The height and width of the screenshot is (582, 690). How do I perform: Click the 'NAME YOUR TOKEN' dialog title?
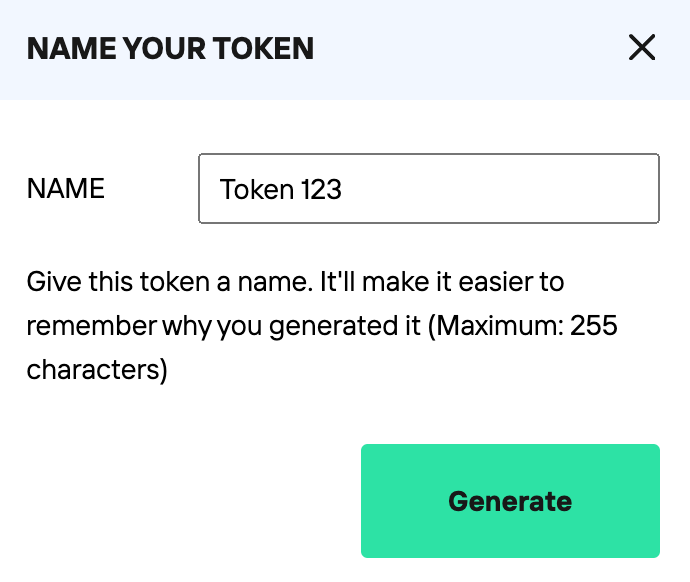point(170,48)
